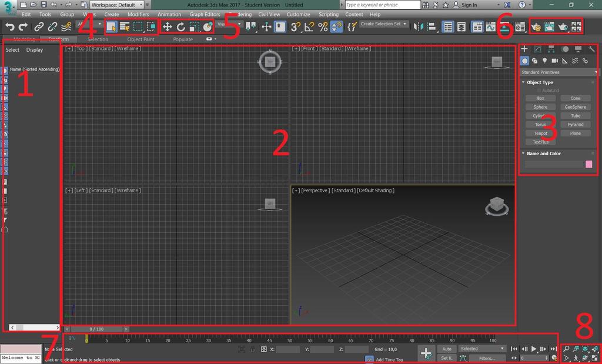Switch to Object Paint ribbon tab
Screen dimensions: 602x364
pos(141,39)
